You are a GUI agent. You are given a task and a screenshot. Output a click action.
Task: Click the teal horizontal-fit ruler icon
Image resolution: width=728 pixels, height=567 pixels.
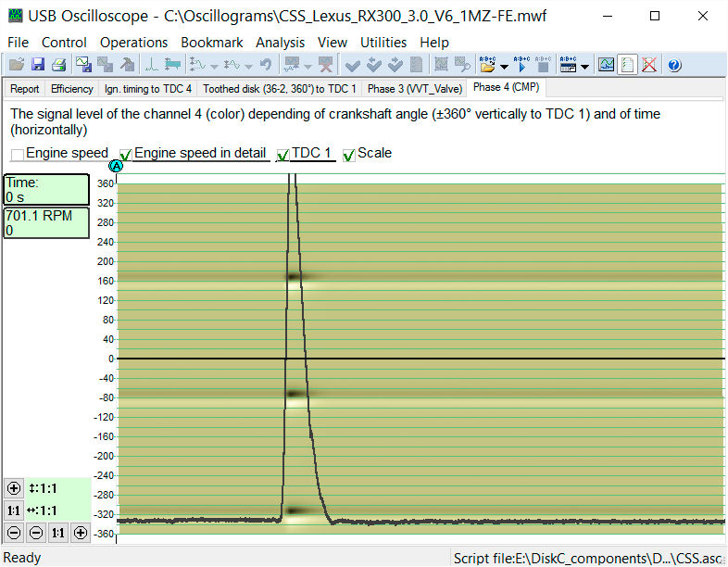tap(172, 65)
